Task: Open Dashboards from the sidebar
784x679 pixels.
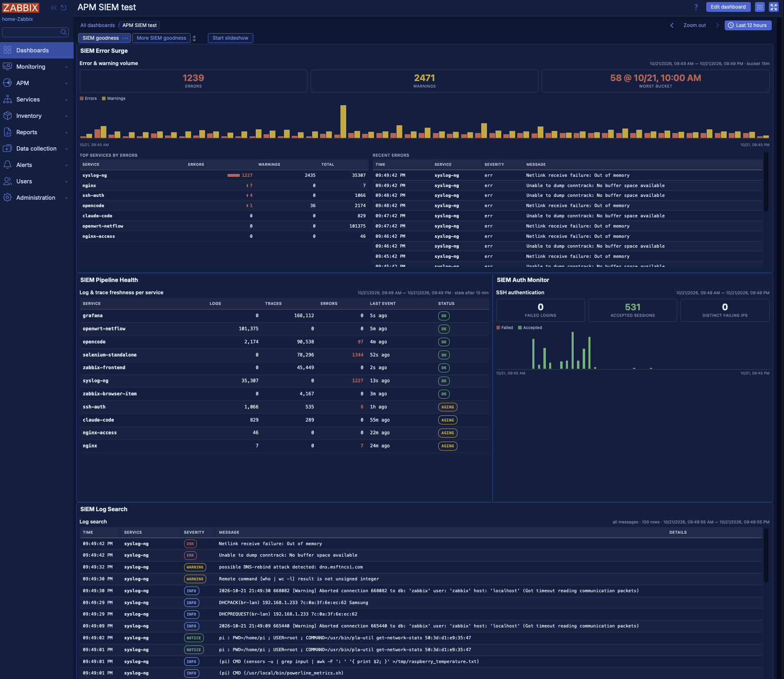Action: (x=37, y=50)
